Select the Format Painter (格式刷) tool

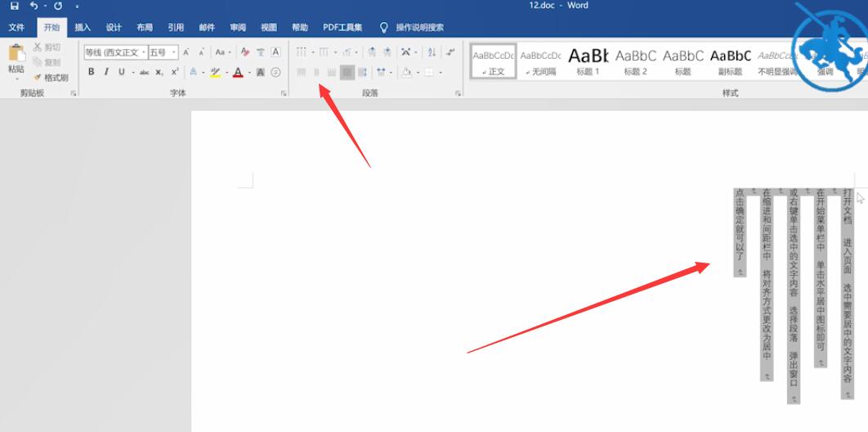point(51,78)
